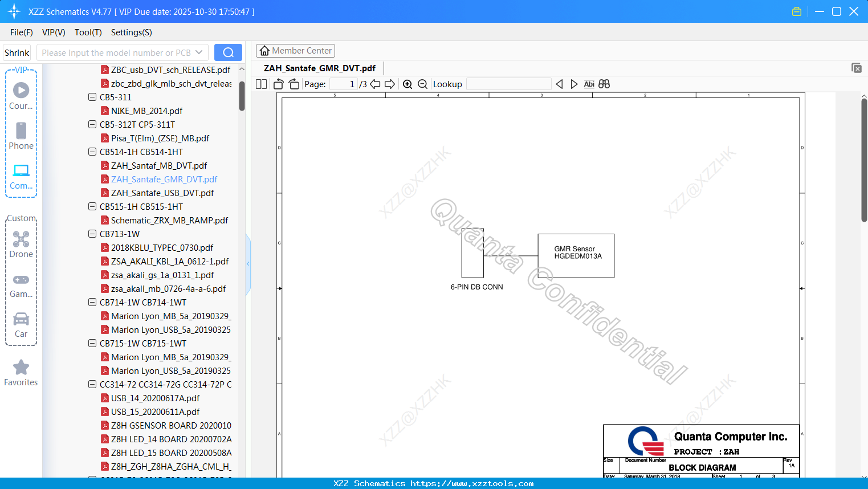Click the Lookup text field
Screen dimensions: 868x489
[x=509, y=84]
